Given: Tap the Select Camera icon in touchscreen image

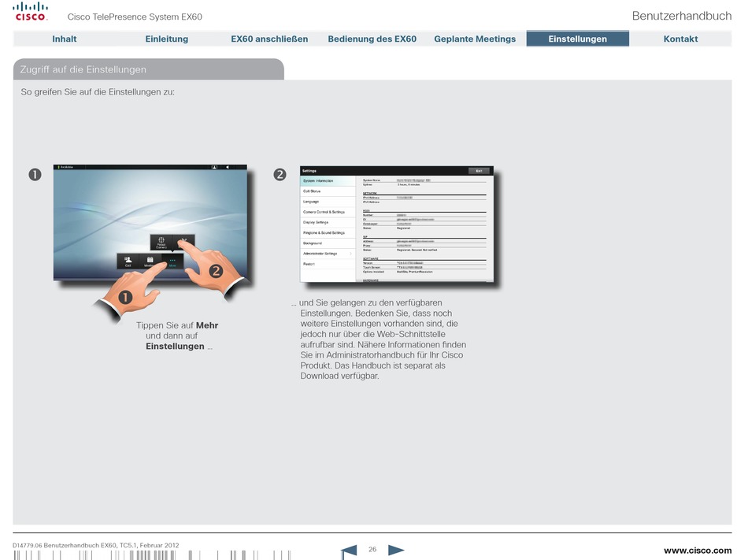Looking at the screenshot, I should [x=161, y=243].
